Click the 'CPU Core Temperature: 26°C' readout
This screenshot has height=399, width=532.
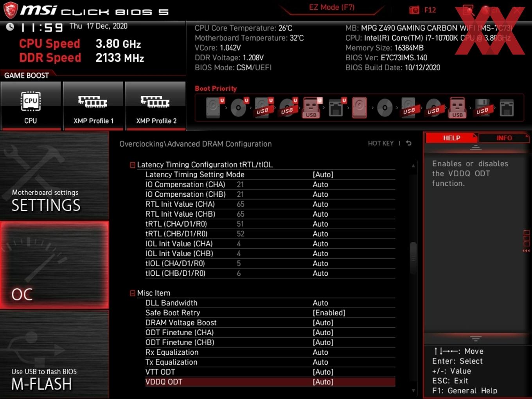click(243, 28)
